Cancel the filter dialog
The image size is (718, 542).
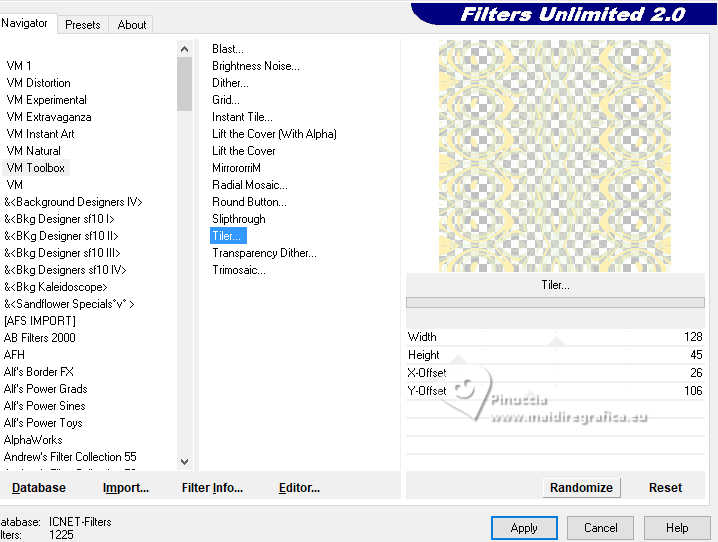(600, 528)
